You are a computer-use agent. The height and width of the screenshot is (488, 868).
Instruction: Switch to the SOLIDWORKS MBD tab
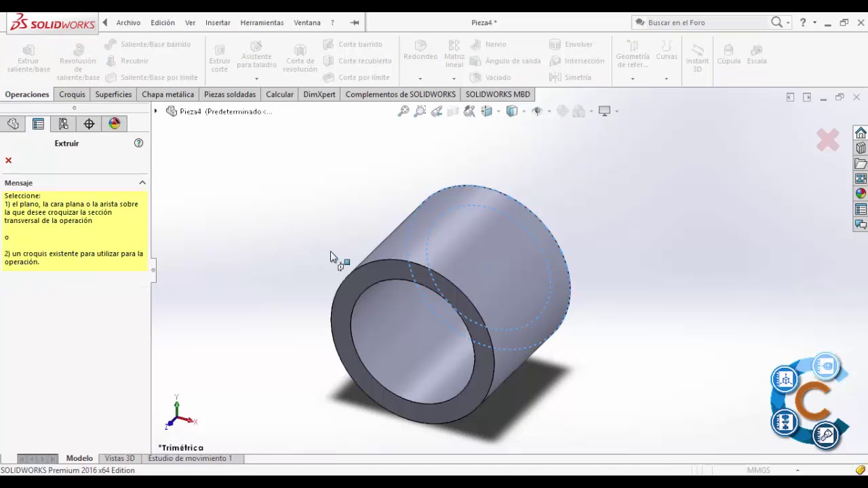(498, 94)
